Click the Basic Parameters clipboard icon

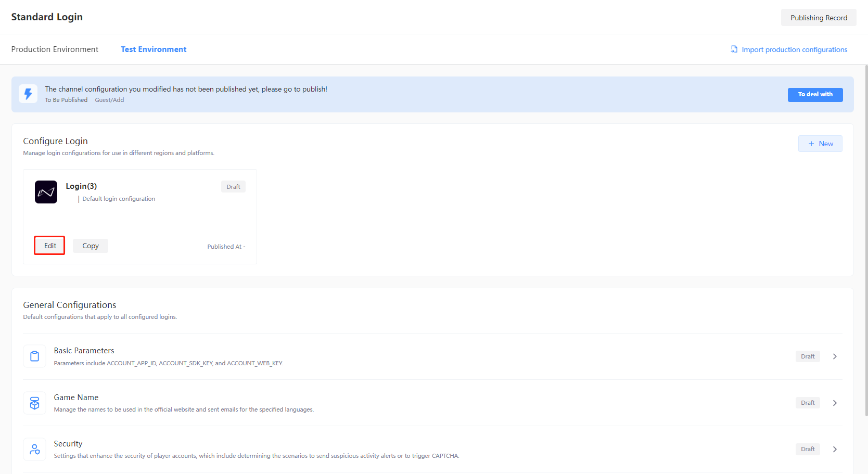point(35,356)
